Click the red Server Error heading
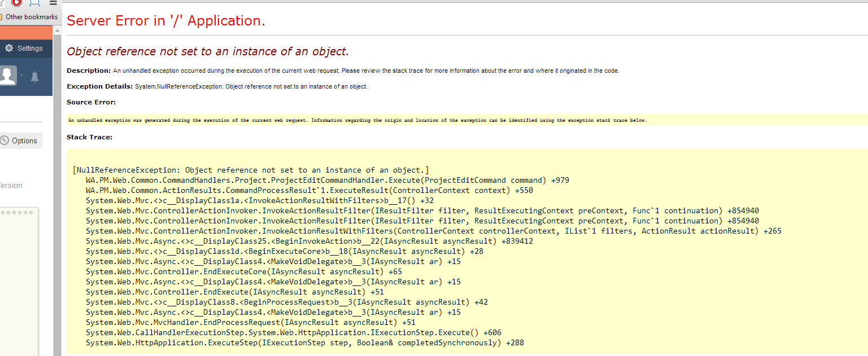Viewport: 868px width, 356px height. tap(166, 21)
